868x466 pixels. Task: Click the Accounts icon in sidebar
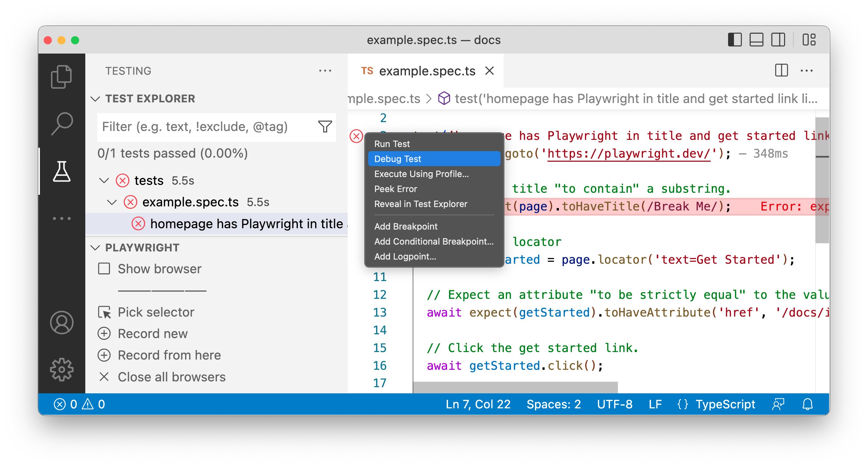pyautogui.click(x=62, y=322)
